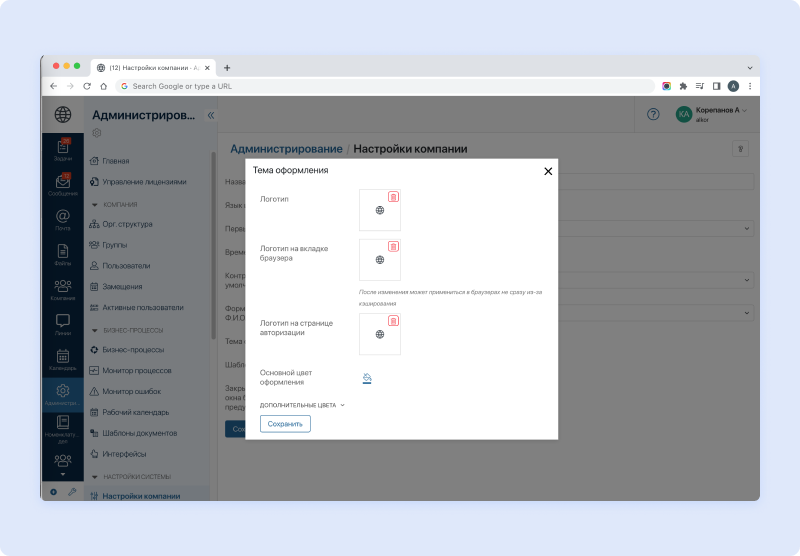The image size is (800, 556).
Task: Select Пользователи in the admin menu
Action: (x=126, y=266)
